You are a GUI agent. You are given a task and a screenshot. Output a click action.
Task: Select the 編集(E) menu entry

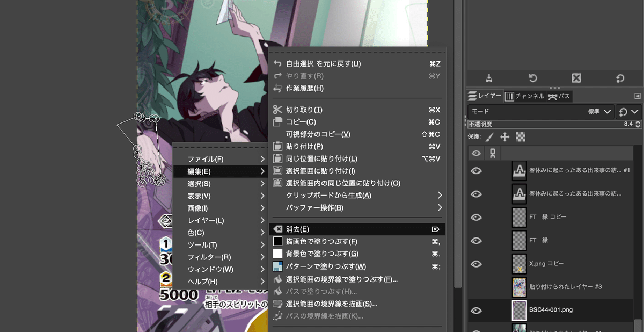coord(221,171)
